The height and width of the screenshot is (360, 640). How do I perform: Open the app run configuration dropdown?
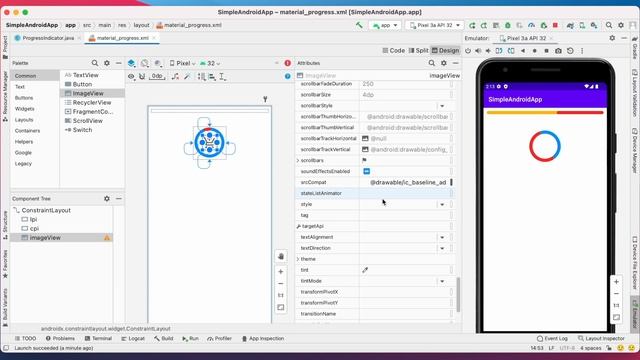[x=385, y=25]
